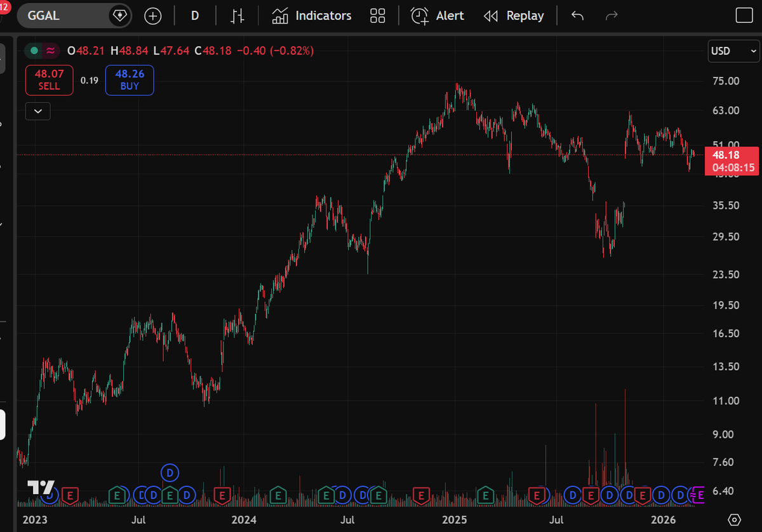Screen dimensions: 762x532
Task: Click the undo arrow
Action: click(x=577, y=16)
